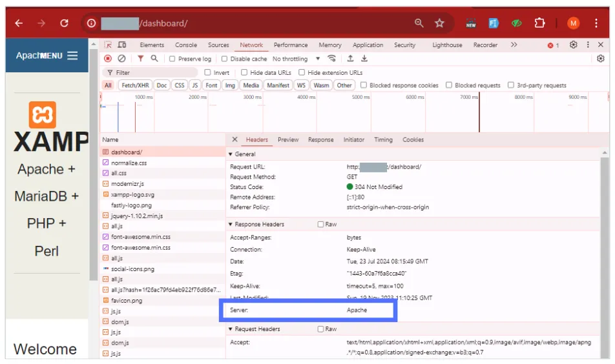Screen dimensions: 615x364
Task: Toggle the network filter funnel icon
Action: [140, 58]
